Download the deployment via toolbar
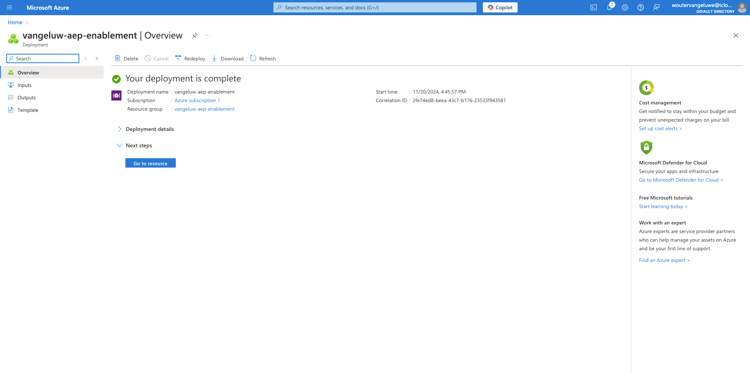The height and width of the screenshot is (373, 750). (227, 58)
